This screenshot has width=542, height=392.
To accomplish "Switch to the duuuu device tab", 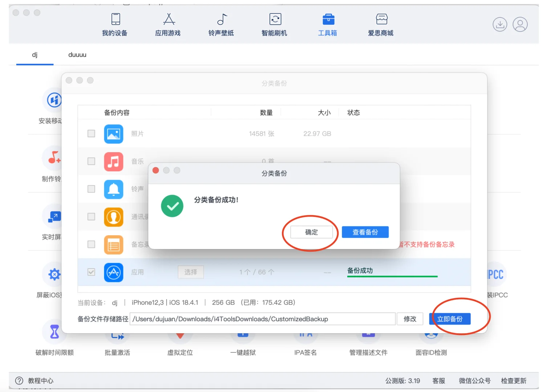I will [x=77, y=55].
